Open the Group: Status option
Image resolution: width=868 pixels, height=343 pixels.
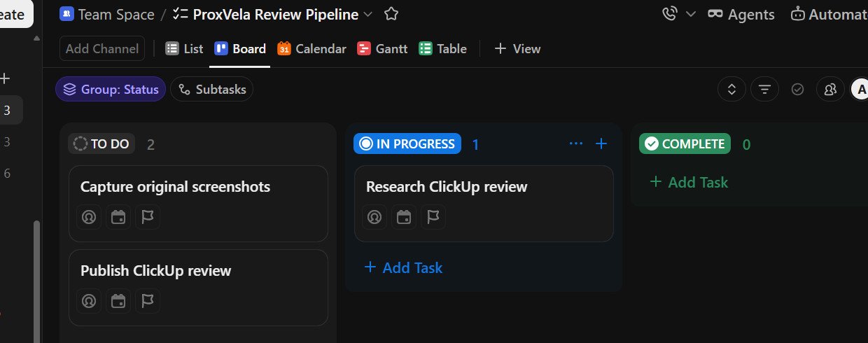tap(111, 90)
